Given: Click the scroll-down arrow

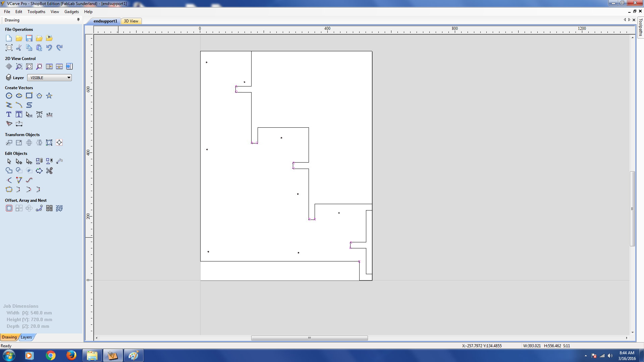Looking at the screenshot, I should tap(632, 333).
